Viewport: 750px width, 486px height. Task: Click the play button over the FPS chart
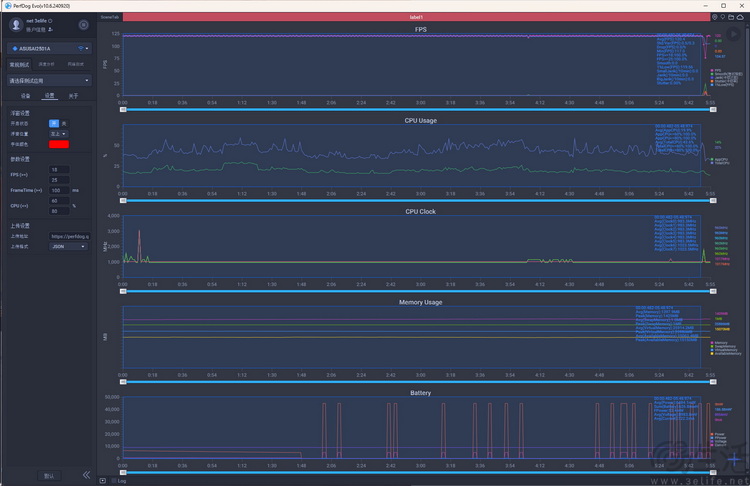point(732,34)
